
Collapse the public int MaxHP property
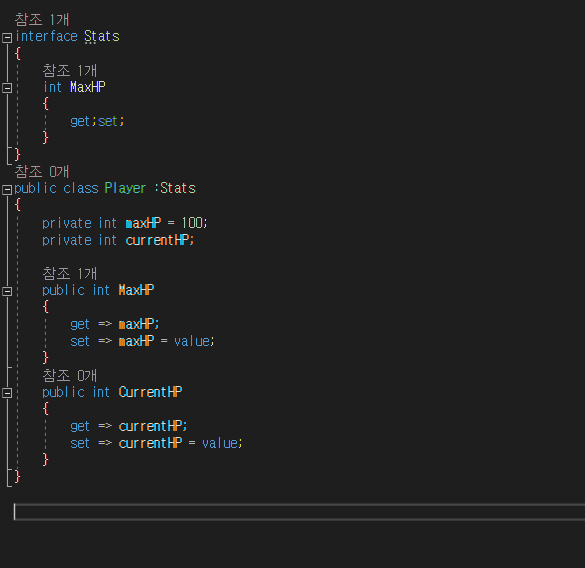[x=7, y=291]
